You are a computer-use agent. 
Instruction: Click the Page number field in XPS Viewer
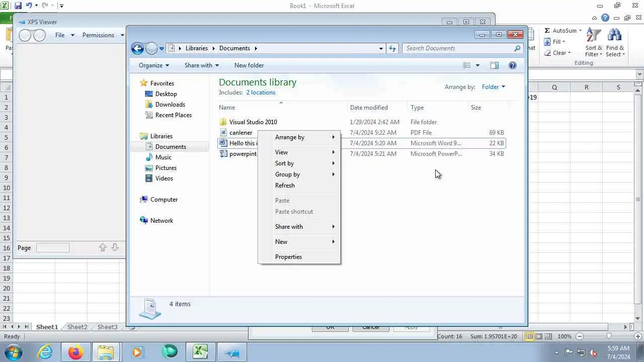tap(53, 247)
